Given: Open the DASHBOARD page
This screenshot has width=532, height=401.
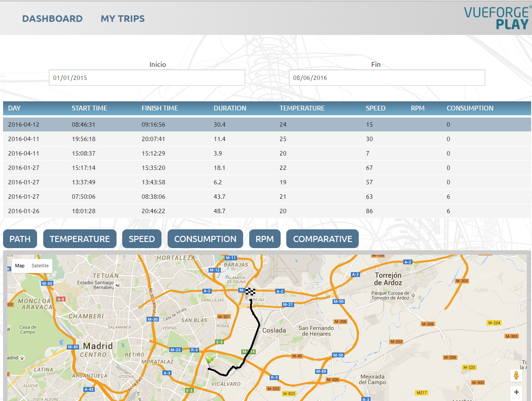Looking at the screenshot, I should pos(52,19).
